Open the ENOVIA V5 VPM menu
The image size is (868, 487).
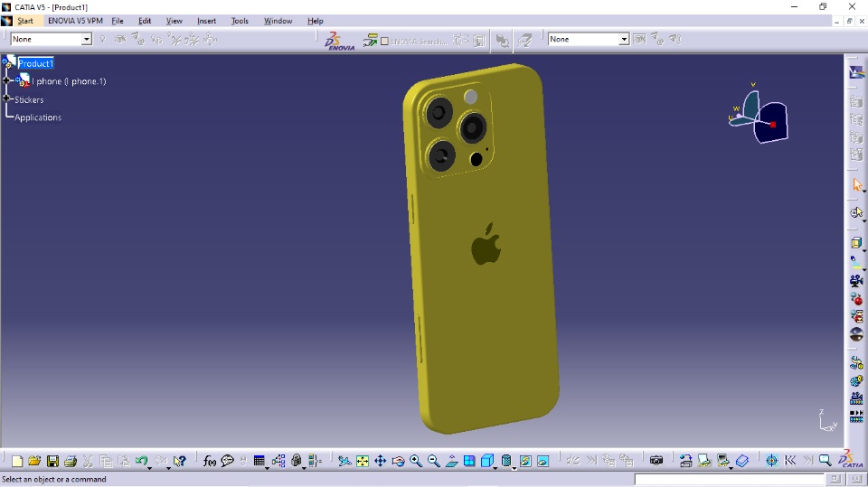tap(75, 21)
